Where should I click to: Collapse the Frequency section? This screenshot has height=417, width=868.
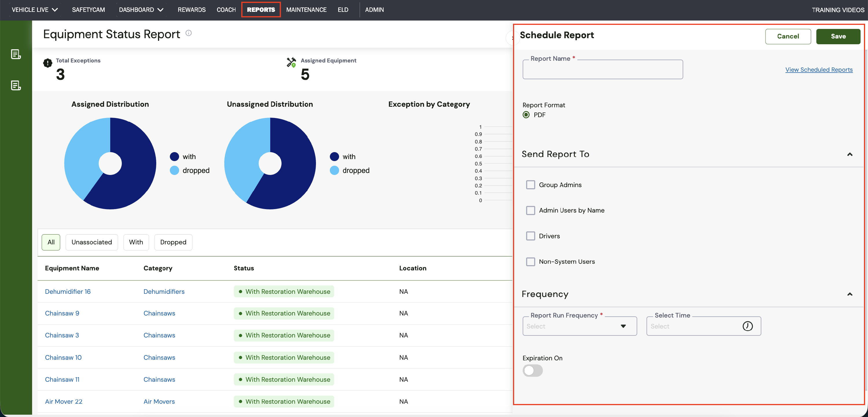click(849, 294)
